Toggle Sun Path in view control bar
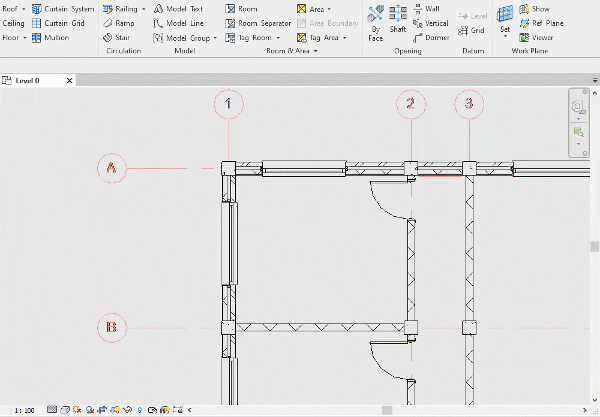The width and height of the screenshot is (600, 417). coord(77,410)
